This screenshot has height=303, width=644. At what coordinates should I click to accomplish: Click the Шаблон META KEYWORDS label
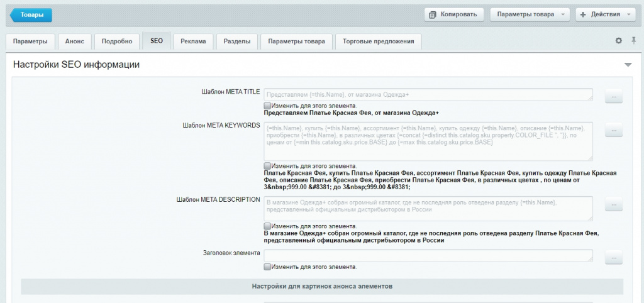tap(221, 125)
